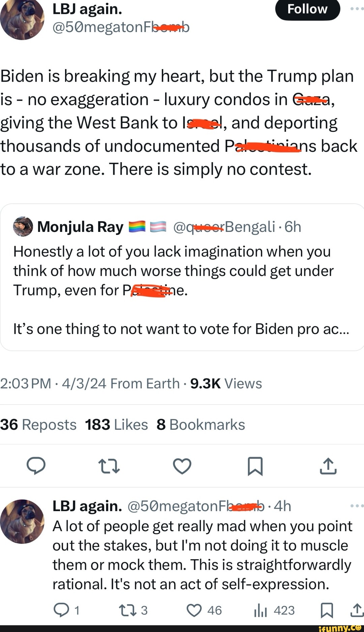The image size is (364, 632).
Task: Repost the main tweet
Action: (109, 466)
